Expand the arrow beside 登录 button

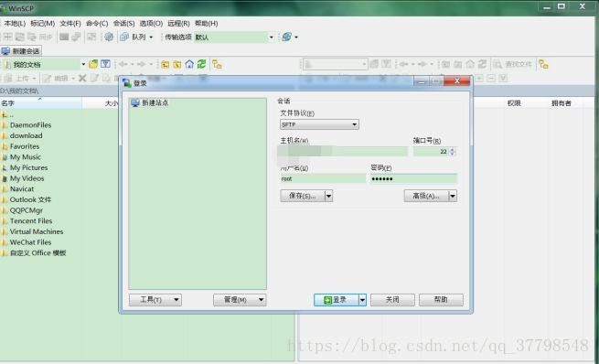[x=362, y=300]
